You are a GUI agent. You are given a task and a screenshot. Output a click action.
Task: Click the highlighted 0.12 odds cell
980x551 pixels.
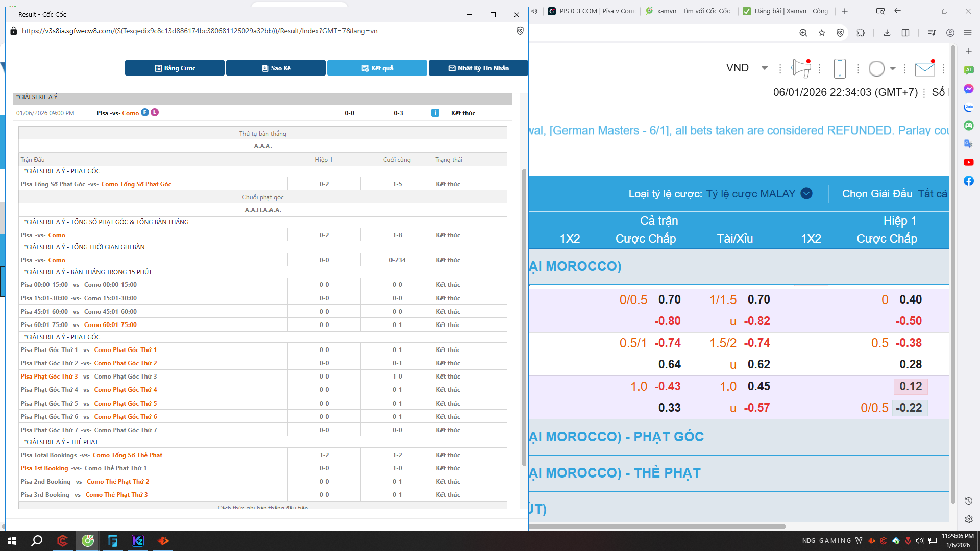click(910, 386)
